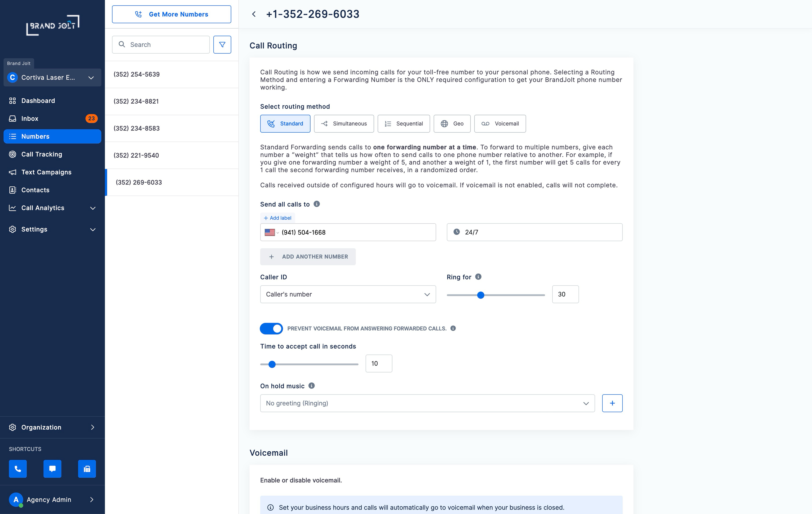Click the Ring for slider handle
The height and width of the screenshot is (514, 812).
point(480,295)
